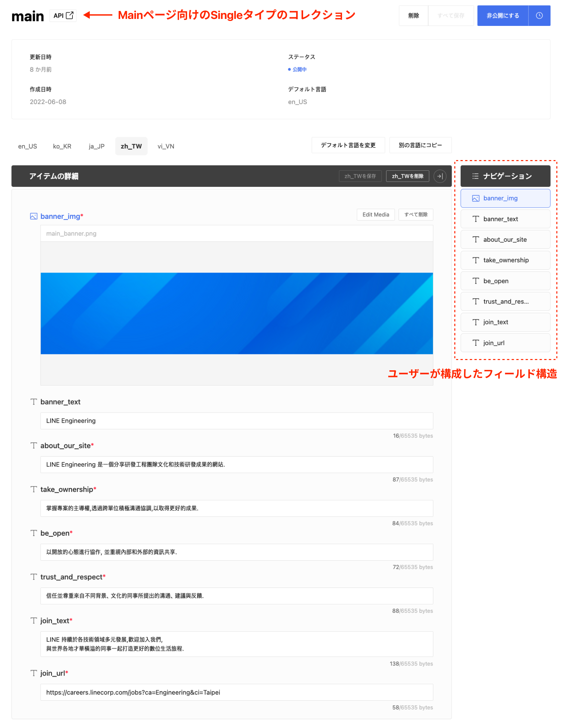Click the image icon beside banner_img field

point(34,217)
